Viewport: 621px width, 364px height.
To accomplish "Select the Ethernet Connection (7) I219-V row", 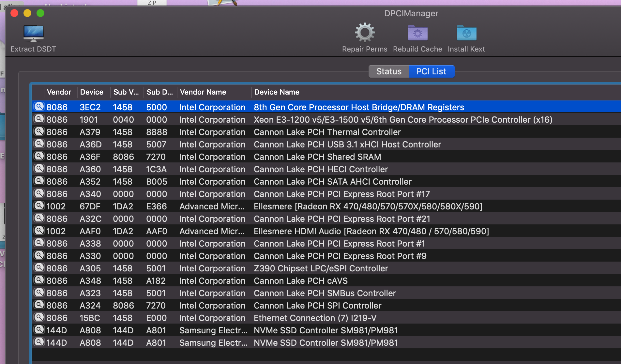I will pos(326,318).
